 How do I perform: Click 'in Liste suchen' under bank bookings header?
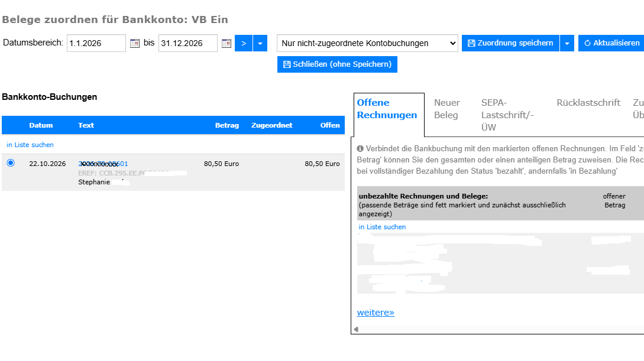click(30, 145)
